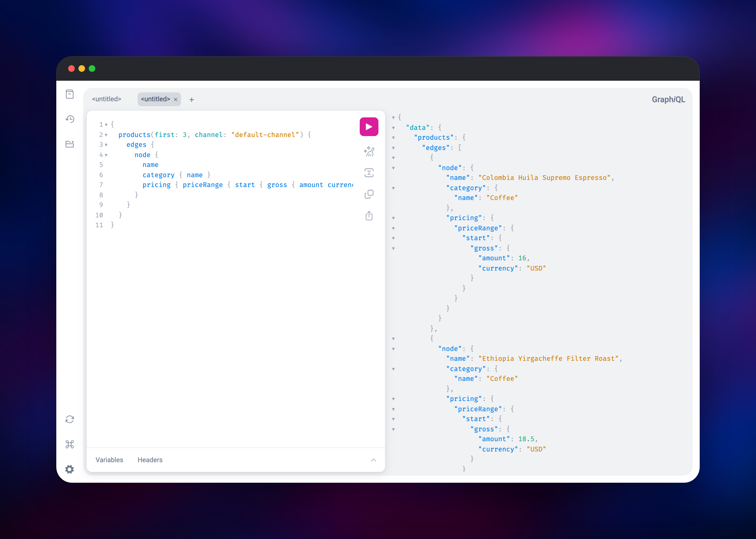The image size is (756, 539).
Task: Fold the edges block at line 3
Action: [x=106, y=145]
